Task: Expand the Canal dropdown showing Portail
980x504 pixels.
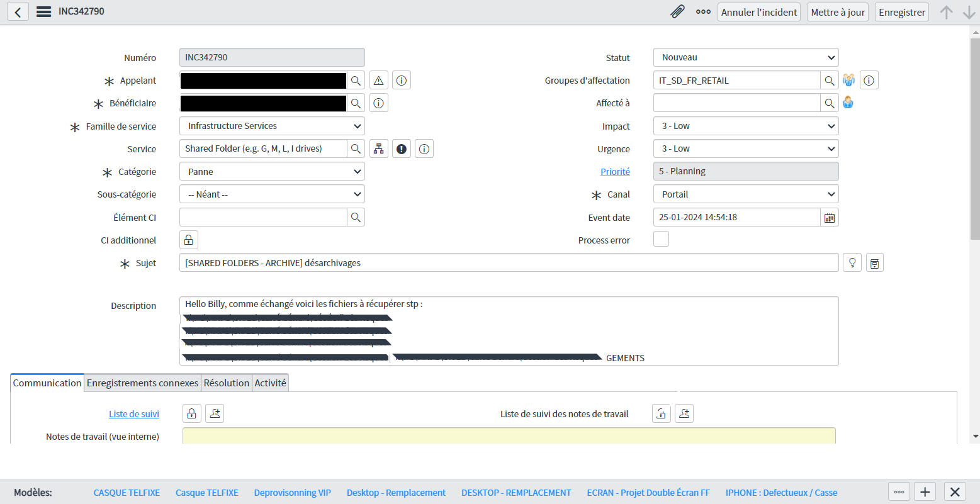Action: tap(746, 194)
